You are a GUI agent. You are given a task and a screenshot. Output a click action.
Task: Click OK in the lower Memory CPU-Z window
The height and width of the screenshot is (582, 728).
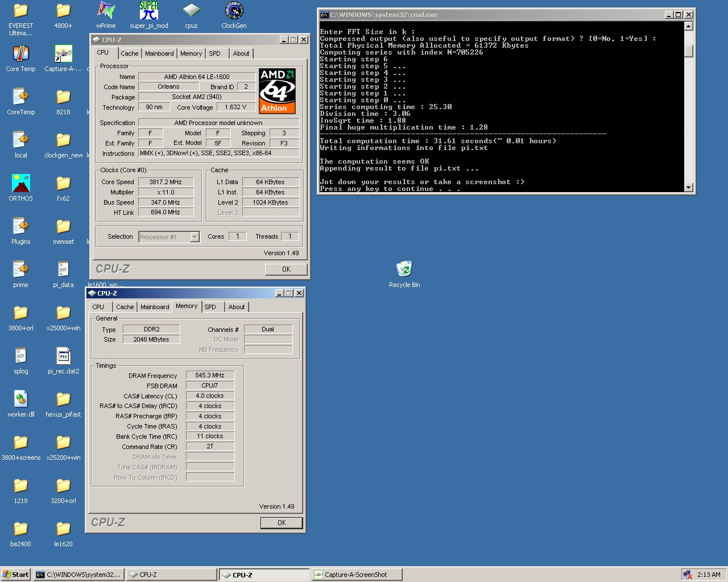pyautogui.click(x=282, y=523)
